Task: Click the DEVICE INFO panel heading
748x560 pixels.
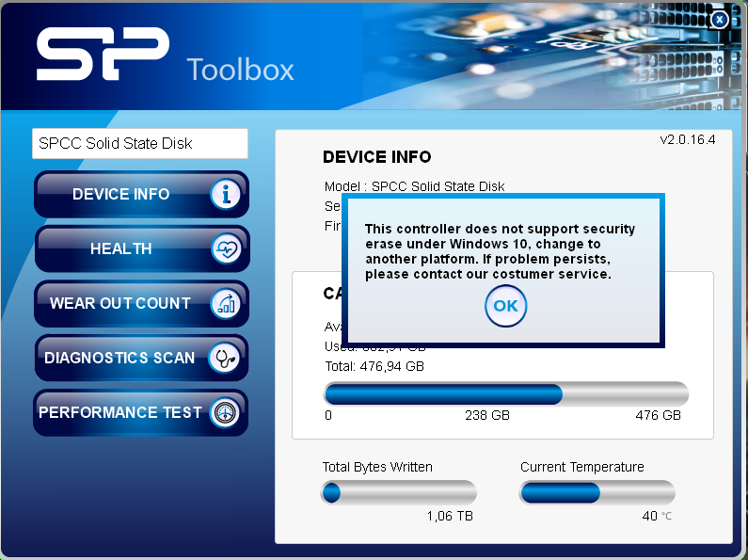Action: [x=377, y=157]
